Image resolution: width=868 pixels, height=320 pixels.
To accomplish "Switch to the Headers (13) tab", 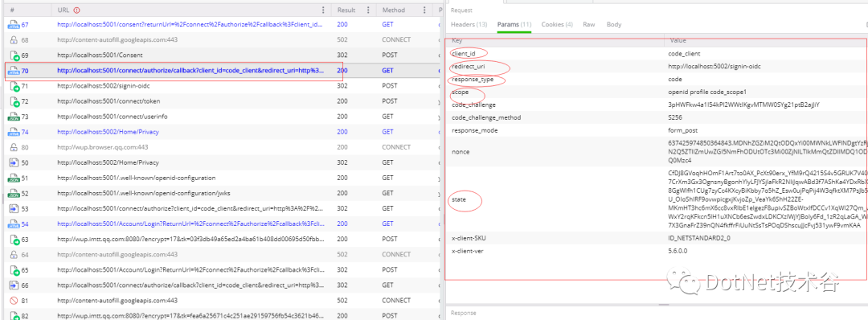I will click(x=469, y=24).
